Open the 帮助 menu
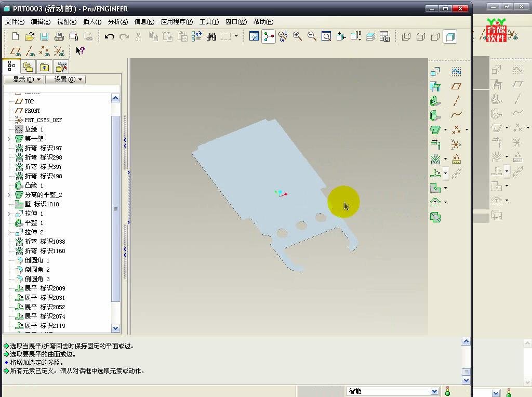Viewport: 532px width, 397px height. point(263,22)
